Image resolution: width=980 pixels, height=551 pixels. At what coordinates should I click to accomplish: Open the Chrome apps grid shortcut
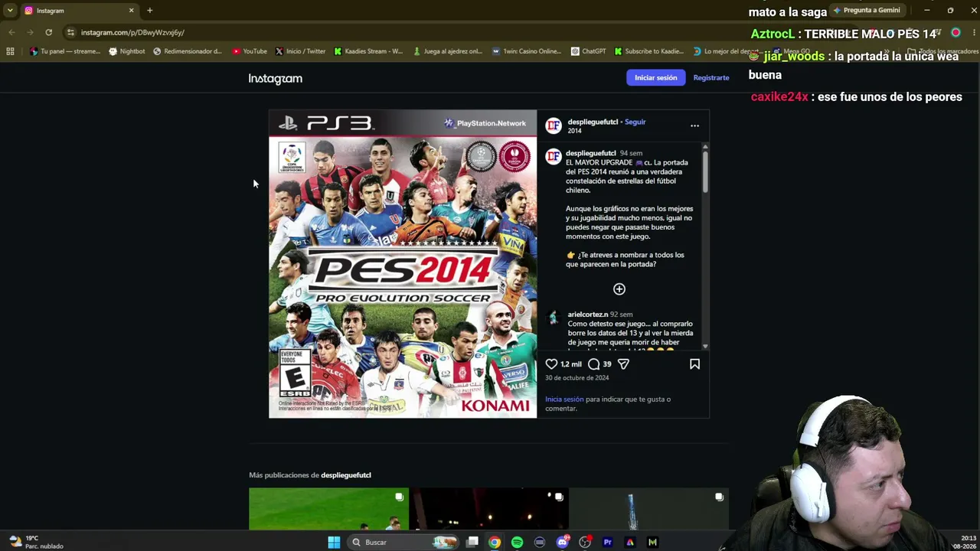10,51
